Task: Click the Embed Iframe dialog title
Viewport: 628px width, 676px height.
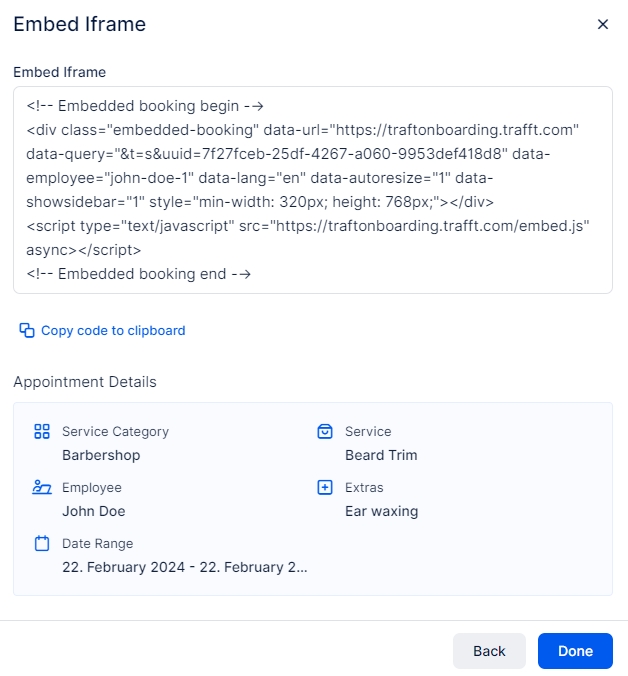Action: (80, 25)
